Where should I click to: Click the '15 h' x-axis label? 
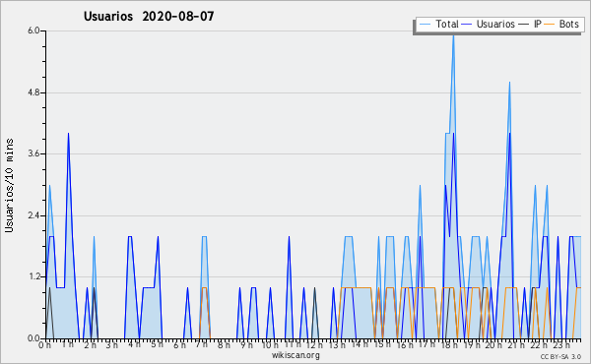click(x=382, y=344)
